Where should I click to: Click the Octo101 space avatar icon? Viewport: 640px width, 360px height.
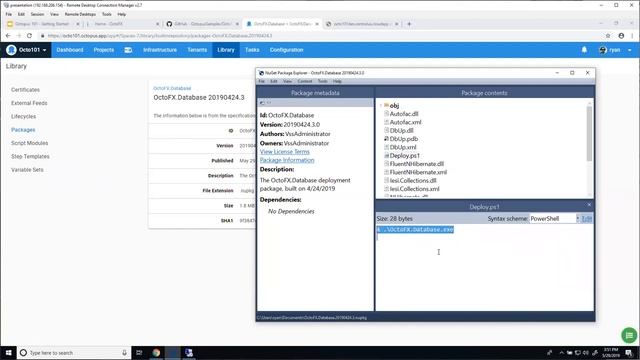coord(11,50)
